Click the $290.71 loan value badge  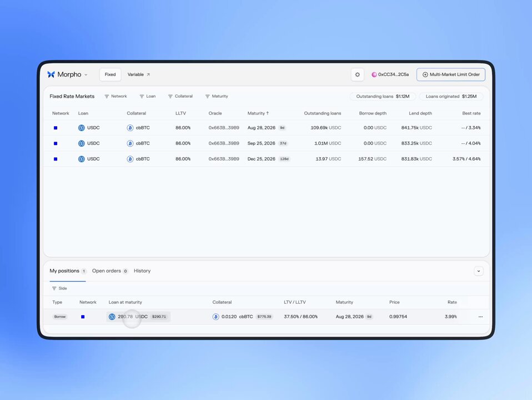pyautogui.click(x=159, y=317)
